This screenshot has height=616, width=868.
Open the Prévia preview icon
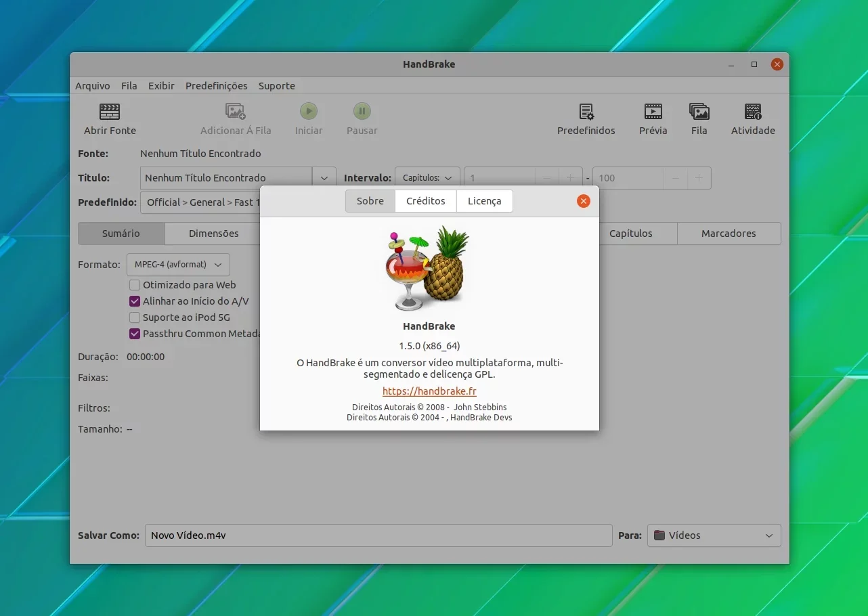653,112
